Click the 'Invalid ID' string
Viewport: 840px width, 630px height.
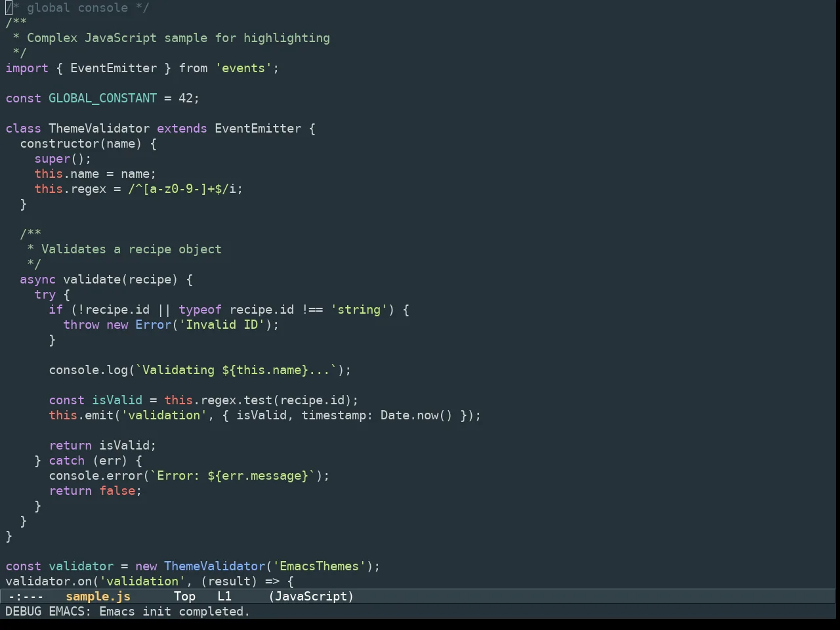tap(222, 325)
